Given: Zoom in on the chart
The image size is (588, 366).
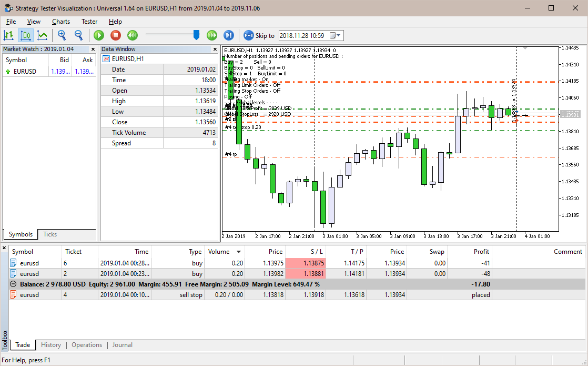Looking at the screenshot, I should tap(62, 35).
